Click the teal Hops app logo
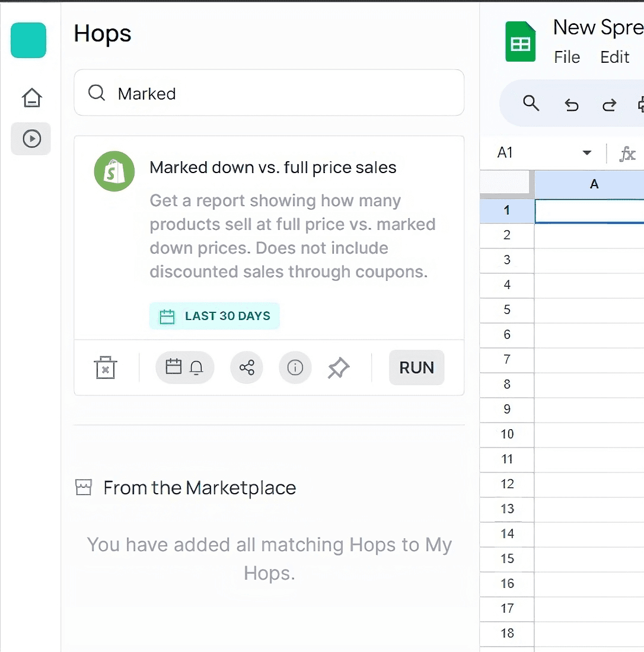 coord(28,40)
